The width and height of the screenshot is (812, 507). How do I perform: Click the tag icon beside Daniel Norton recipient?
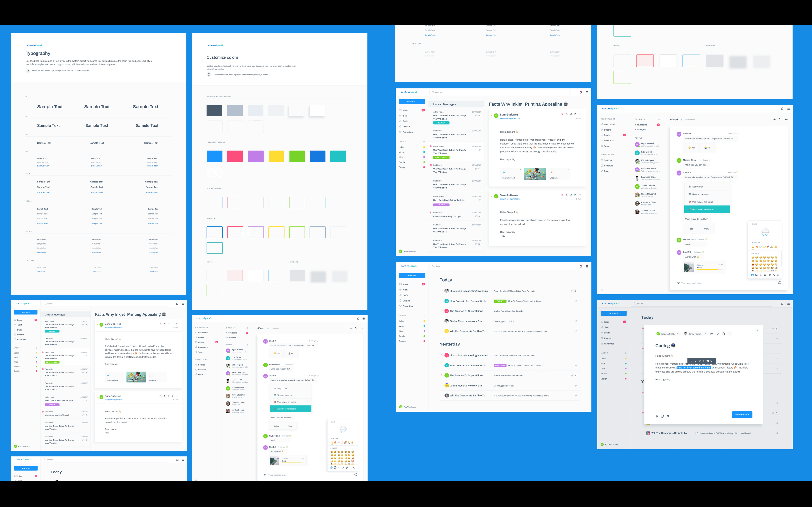click(x=718, y=334)
